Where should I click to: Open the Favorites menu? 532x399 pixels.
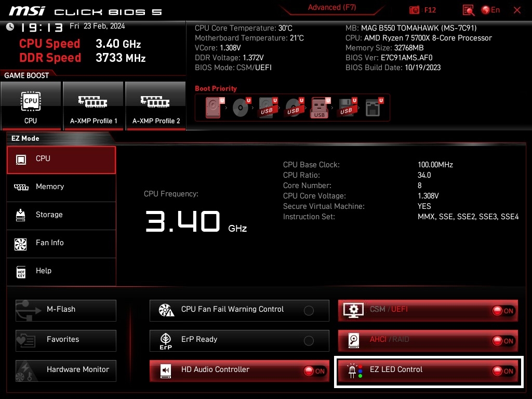(66, 340)
